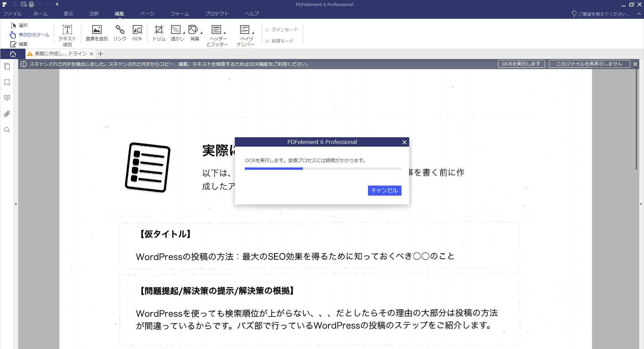
Task: Expand the ベイツナンバー dropdown arrow
Action: tap(253, 33)
